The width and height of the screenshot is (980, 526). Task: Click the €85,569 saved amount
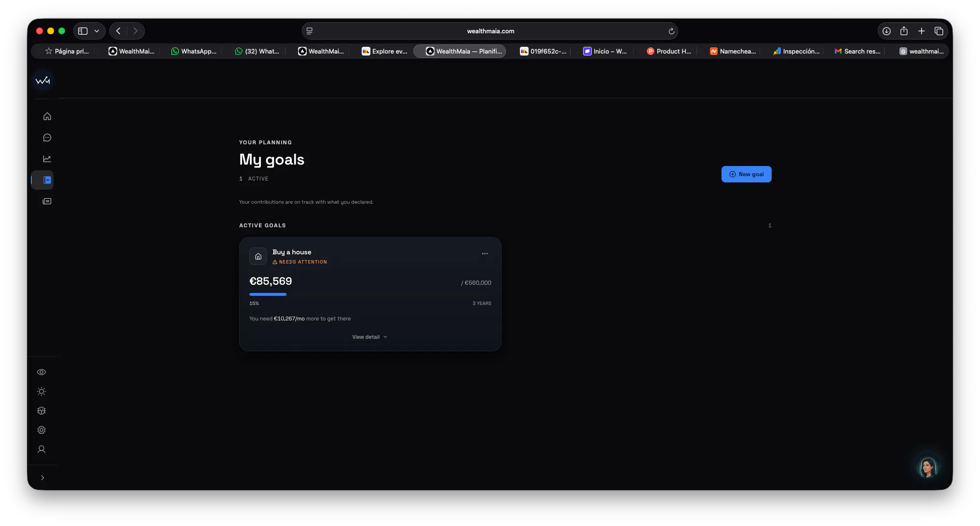click(271, 281)
